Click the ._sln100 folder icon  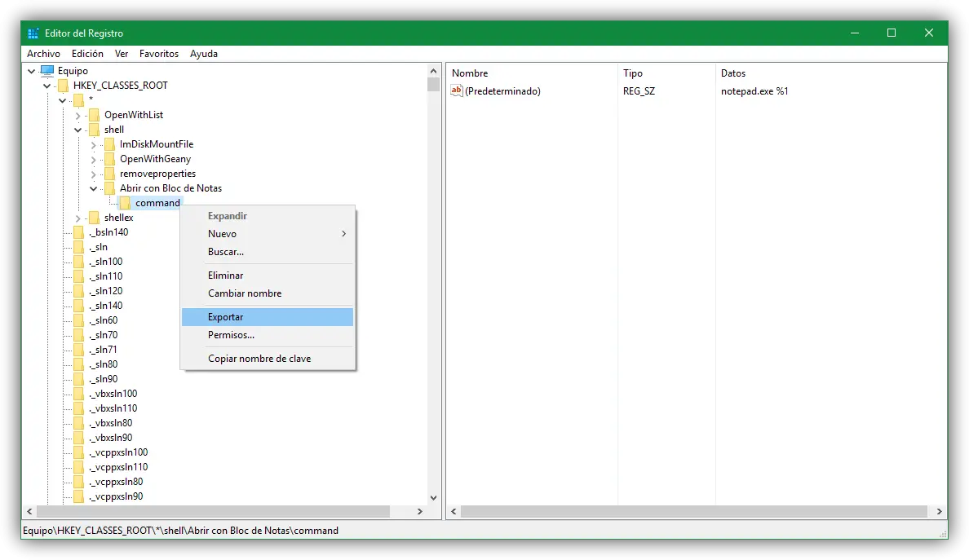[x=78, y=262]
